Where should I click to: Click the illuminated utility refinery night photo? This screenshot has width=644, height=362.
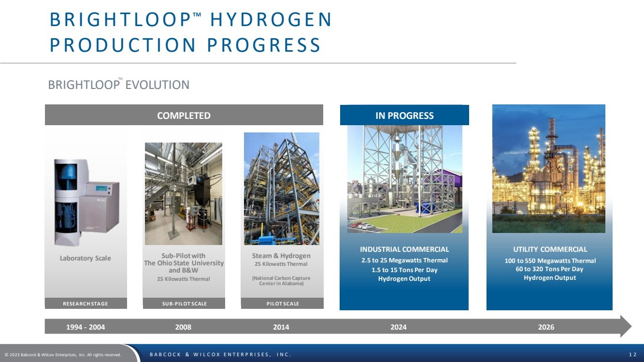[x=548, y=169]
